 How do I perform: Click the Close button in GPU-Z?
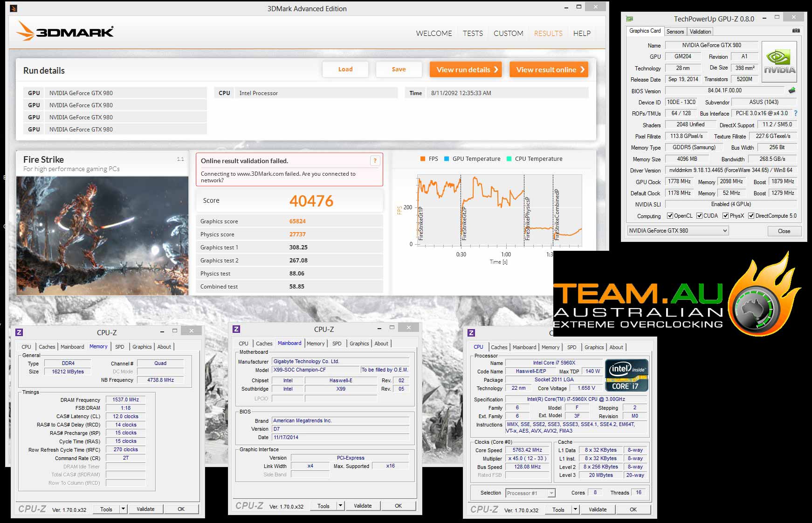point(784,231)
